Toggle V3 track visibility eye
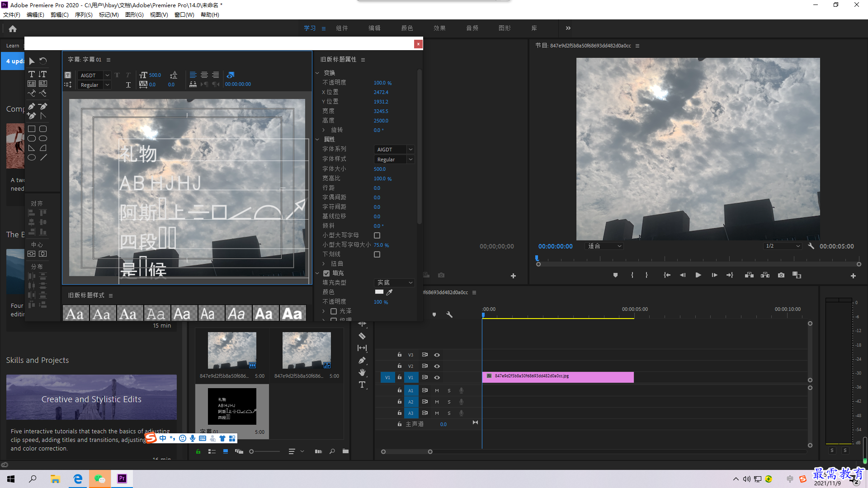Screen dimensions: 868x488 click(437, 355)
